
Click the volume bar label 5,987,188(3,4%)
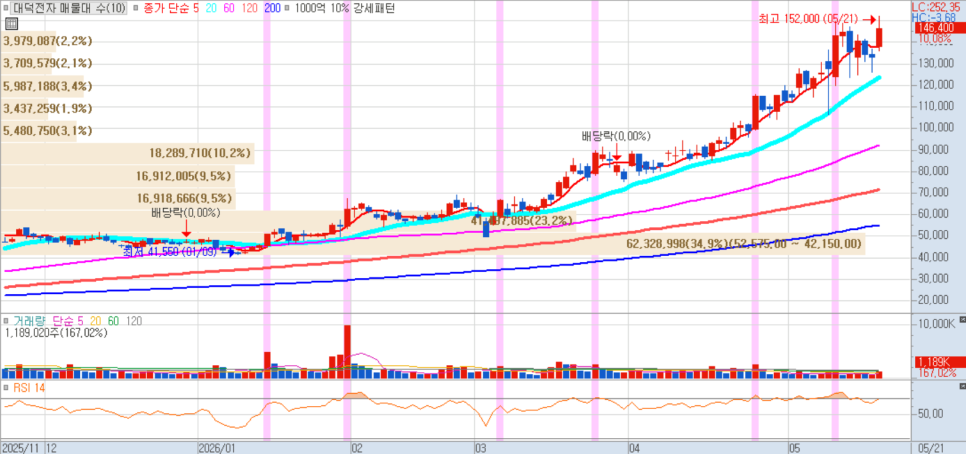tap(47, 86)
